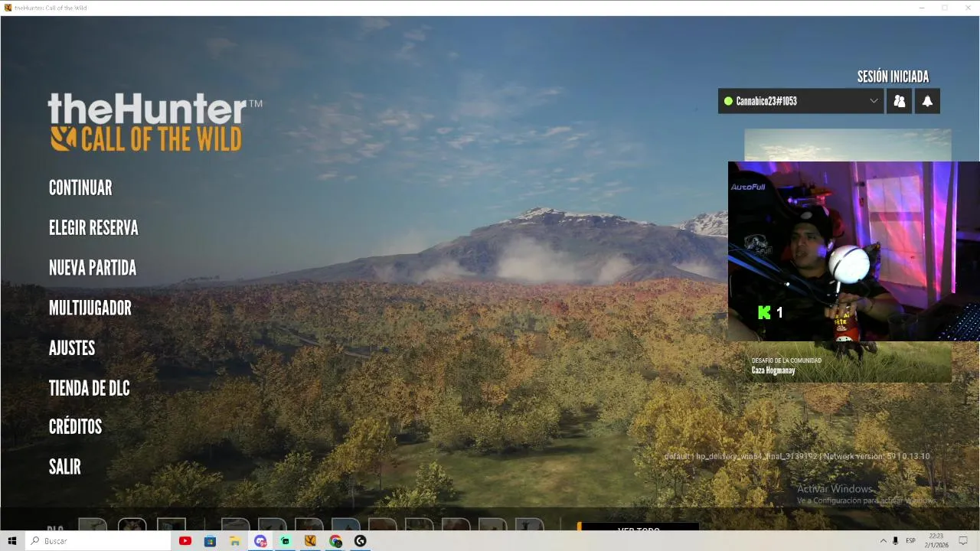Show hidden system tray icons
The height and width of the screenshot is (551, 980).
tap(883, 541)
